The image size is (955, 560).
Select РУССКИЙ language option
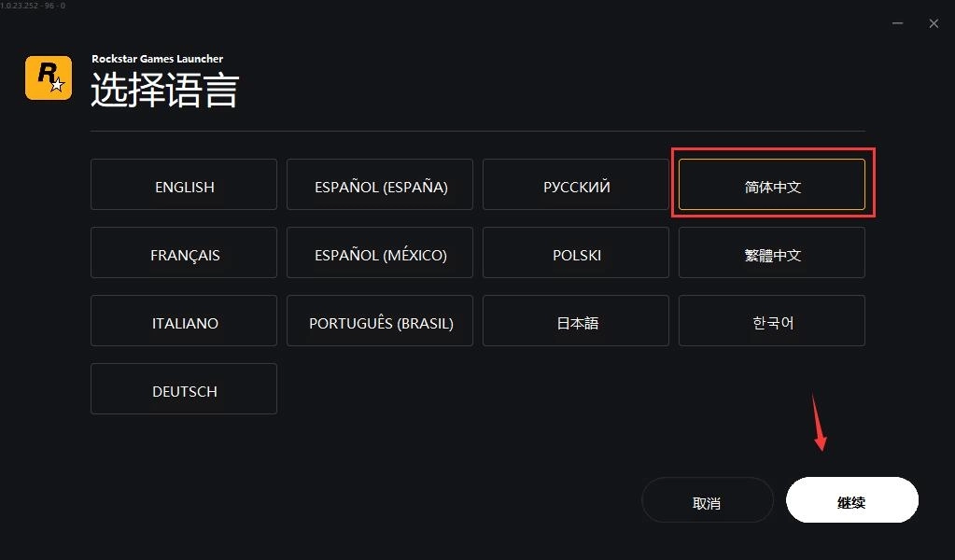[576, 185]
